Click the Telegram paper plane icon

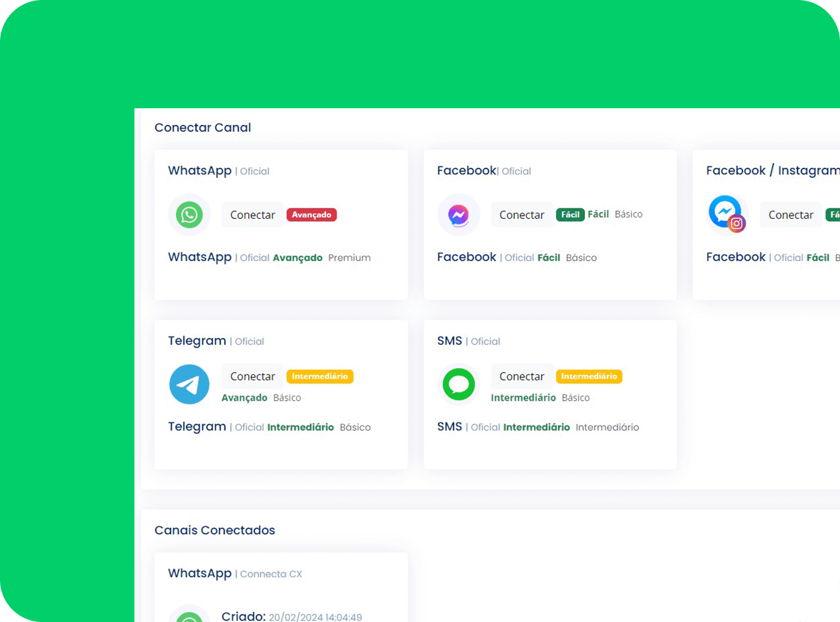click(x=189, y=384)
